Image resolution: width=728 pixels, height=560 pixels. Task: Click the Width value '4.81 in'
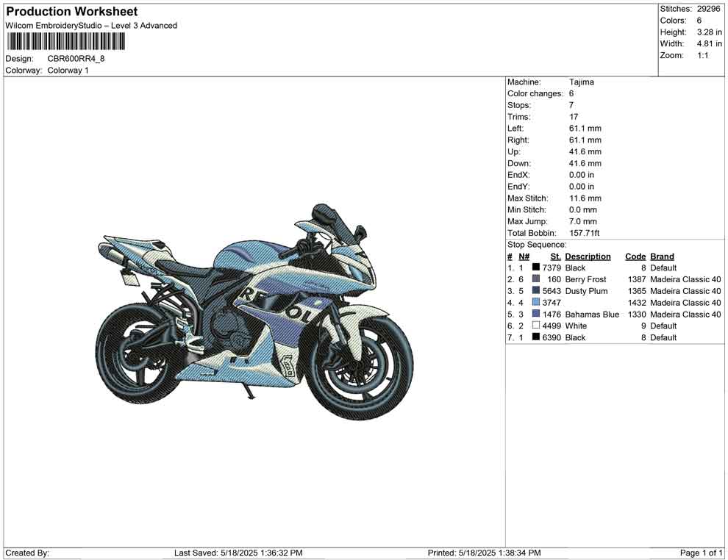pos(710,43)
